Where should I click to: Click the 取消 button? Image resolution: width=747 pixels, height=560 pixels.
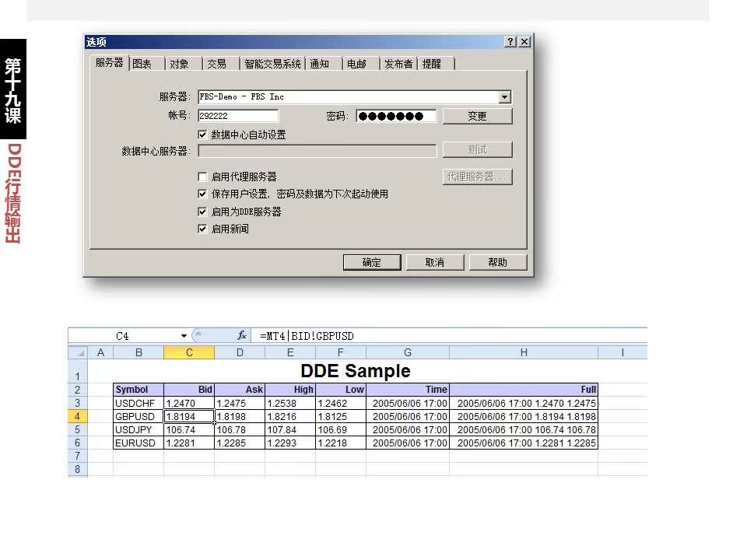coord(434,263)
